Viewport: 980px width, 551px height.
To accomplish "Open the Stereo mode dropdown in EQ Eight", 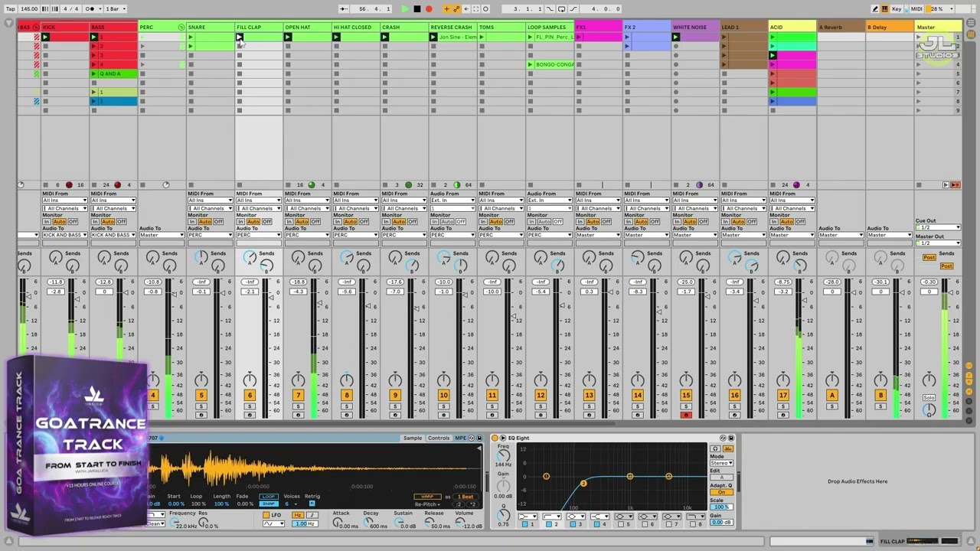I will pos(721,463).
